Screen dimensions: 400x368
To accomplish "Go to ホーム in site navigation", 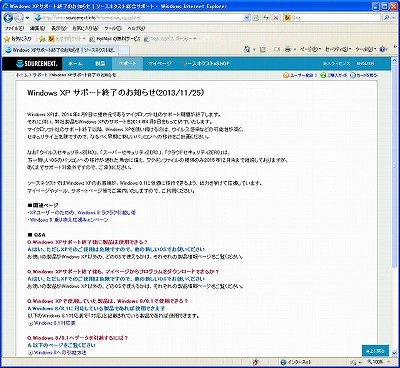I will coord(76,63).
